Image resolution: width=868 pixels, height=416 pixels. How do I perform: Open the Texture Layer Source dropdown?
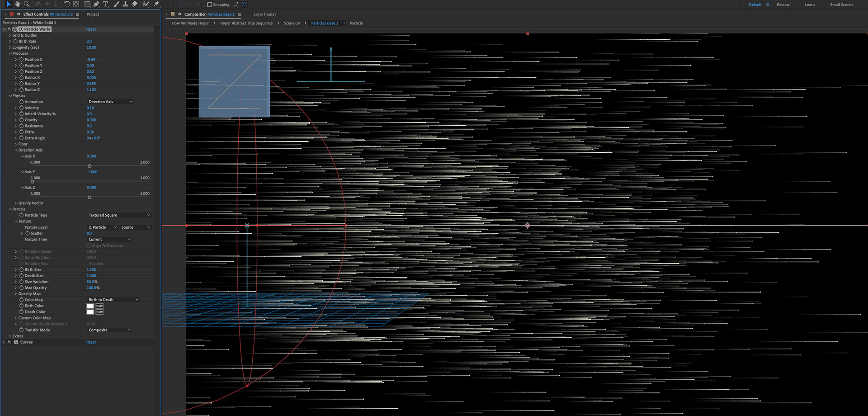[x=136, y=227]
